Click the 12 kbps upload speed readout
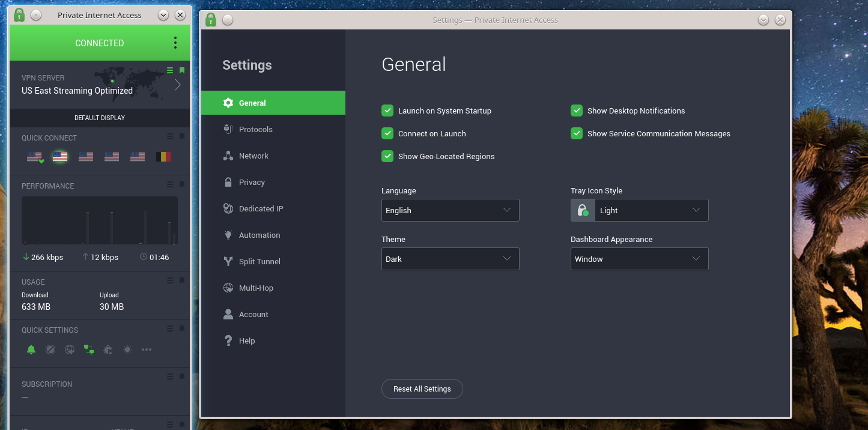Viewport: 868px width, 430px height. click(x=100, y=257)
